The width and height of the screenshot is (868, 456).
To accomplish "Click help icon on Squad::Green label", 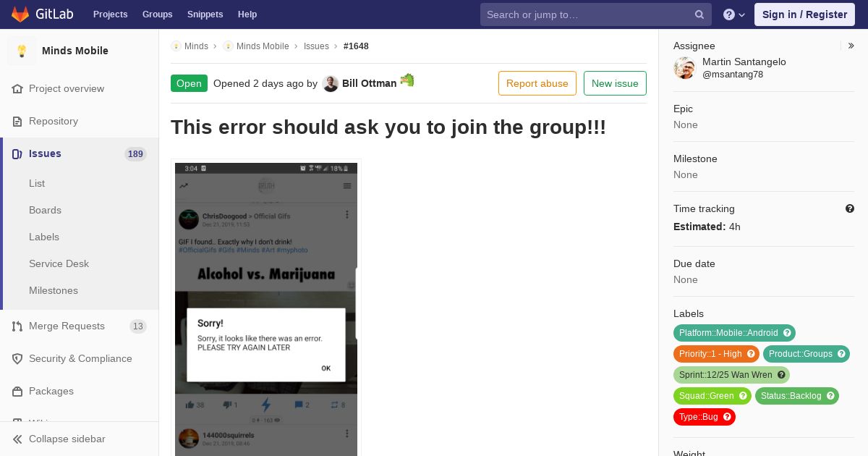I will (743, 396).
